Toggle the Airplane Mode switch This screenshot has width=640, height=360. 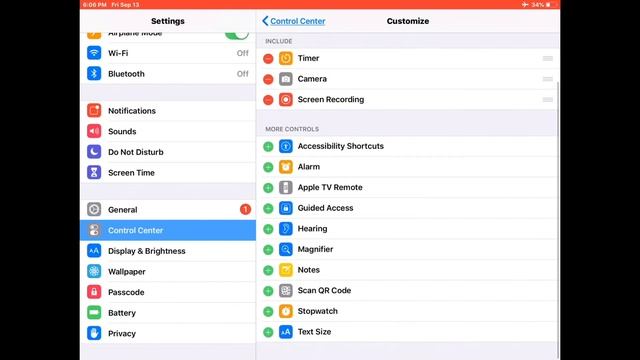click(236, 35)
